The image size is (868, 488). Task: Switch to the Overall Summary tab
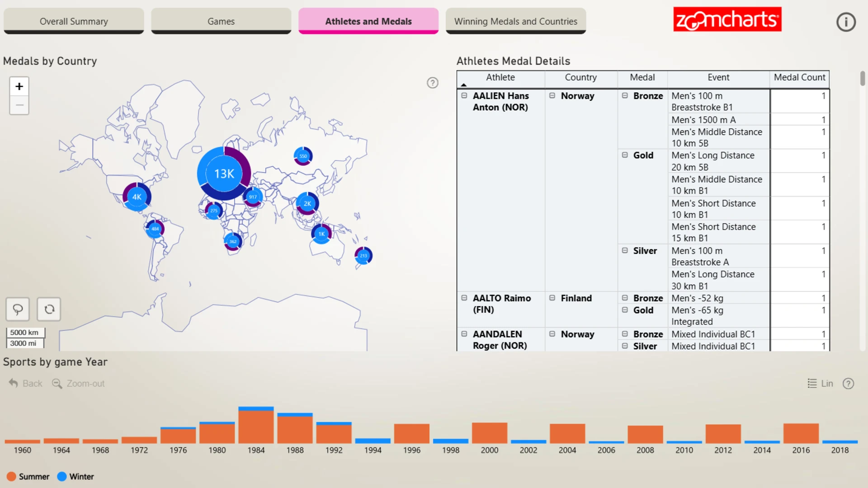[x=74, y=21]
